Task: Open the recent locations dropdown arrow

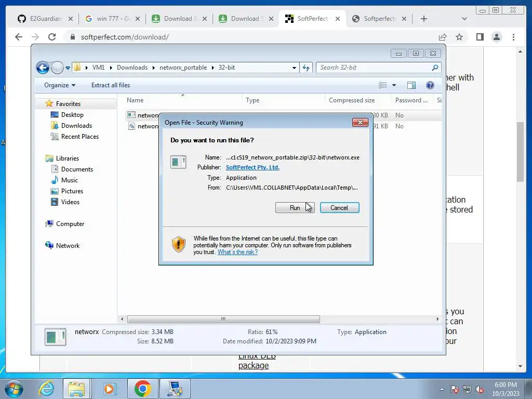Action: click(68, 68)
